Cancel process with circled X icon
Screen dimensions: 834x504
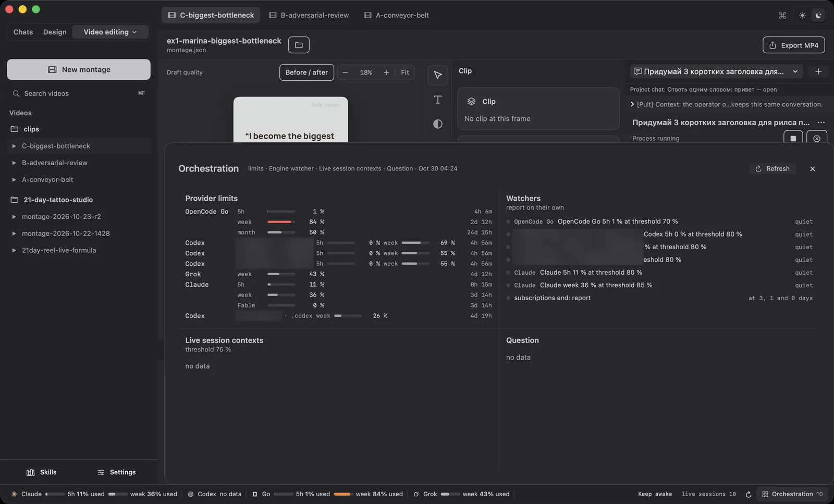coord(816,138)
